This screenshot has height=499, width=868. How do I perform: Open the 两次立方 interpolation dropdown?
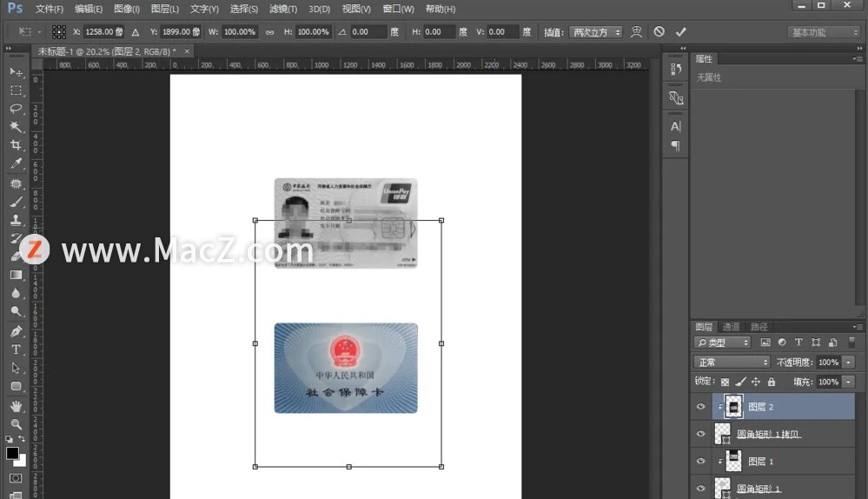coord(595,32)
